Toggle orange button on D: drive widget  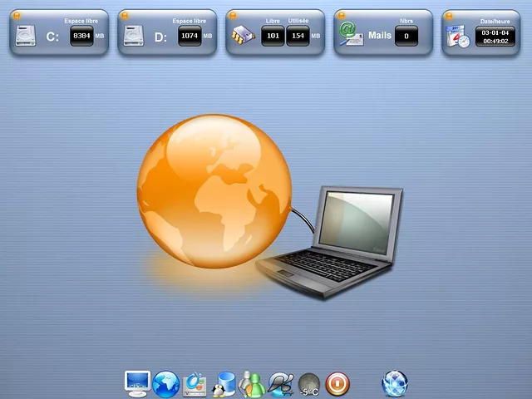[124, 15]
